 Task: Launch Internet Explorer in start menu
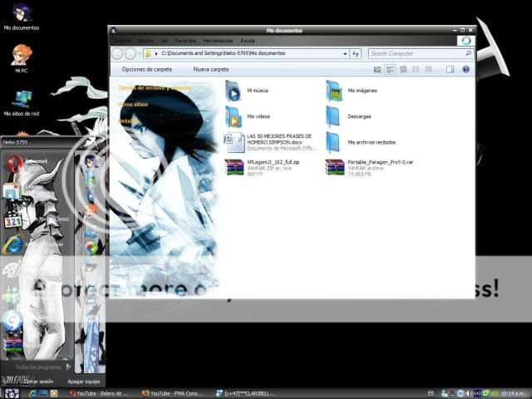click(x=13, y=245)
